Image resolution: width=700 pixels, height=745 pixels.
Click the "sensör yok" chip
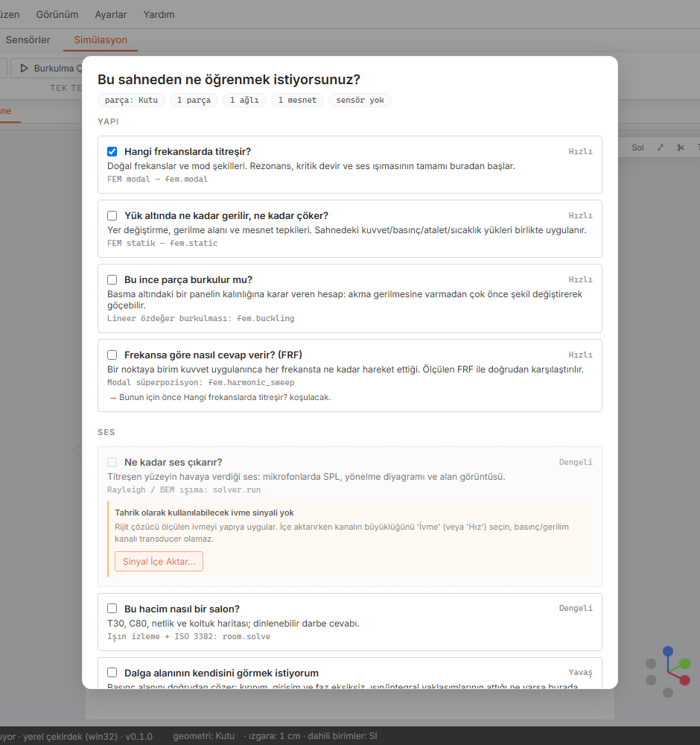coord(360,101)
